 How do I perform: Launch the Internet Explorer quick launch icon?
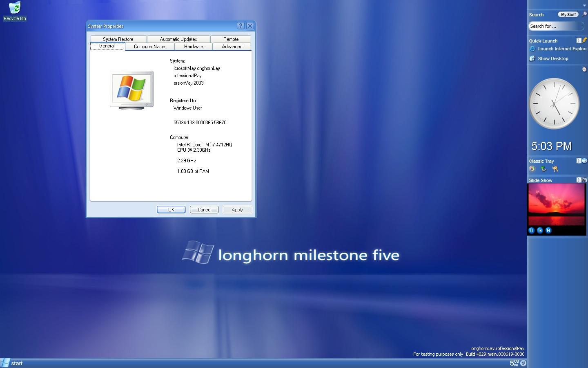532,49
